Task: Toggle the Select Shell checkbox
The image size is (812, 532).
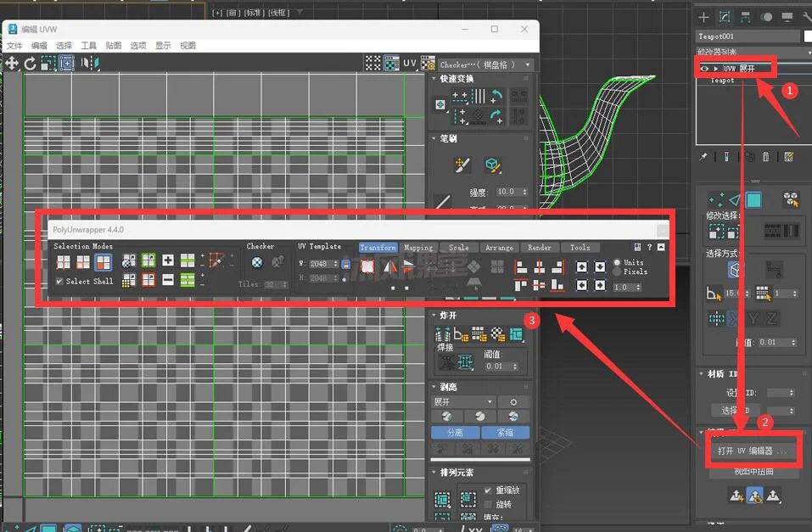Action: (59, 282)
